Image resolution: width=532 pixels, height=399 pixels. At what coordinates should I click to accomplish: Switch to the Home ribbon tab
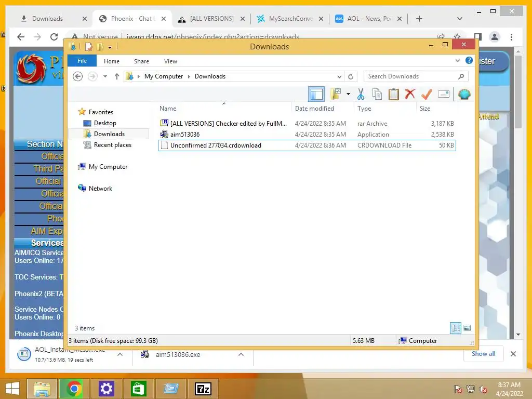click(112, 61)
